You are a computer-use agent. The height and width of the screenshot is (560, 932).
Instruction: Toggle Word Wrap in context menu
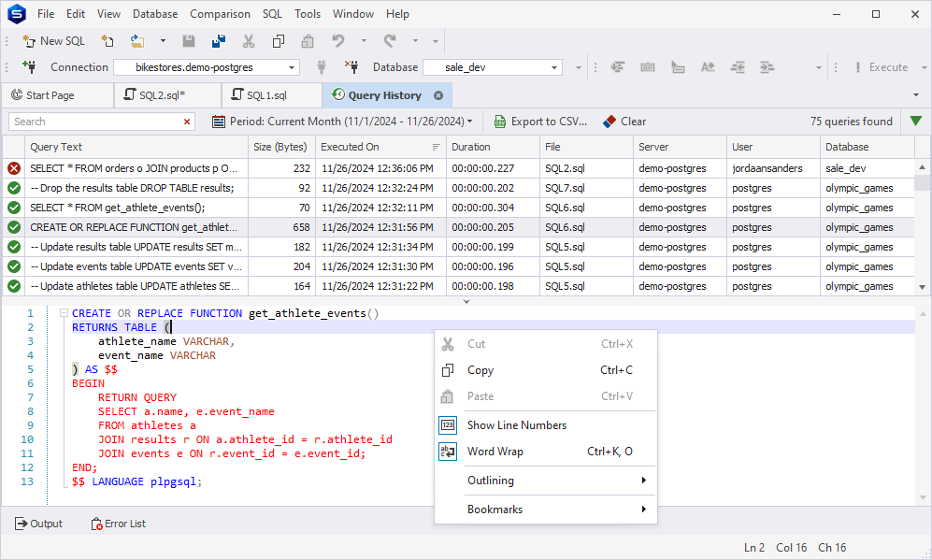pos(546,452)
